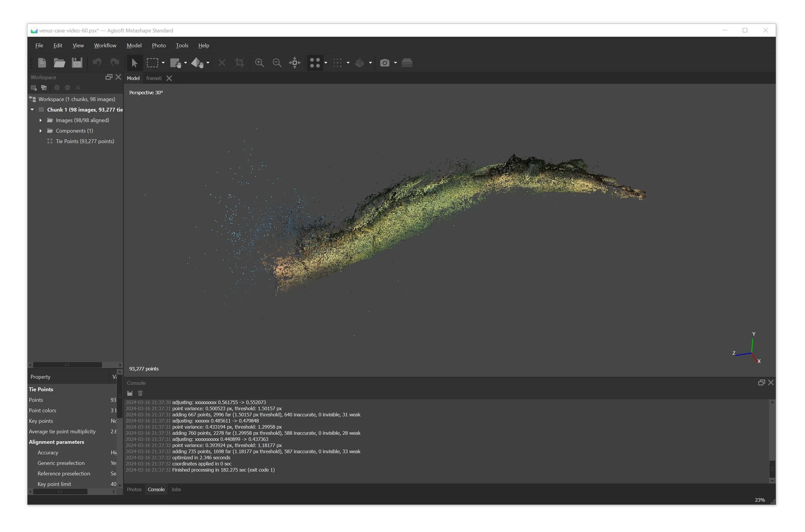Expand the Images (98/98 aligned) tree node
This screenshot has width=805, height=532.
40,120
